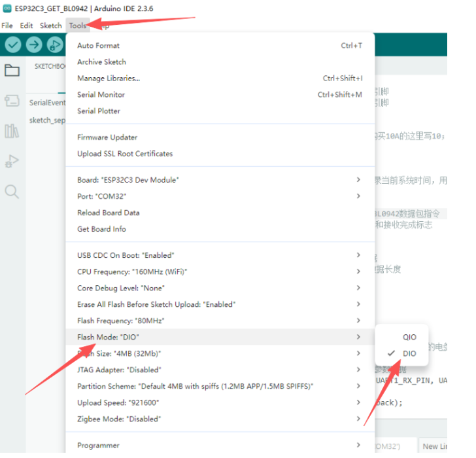Expand Partition Scheme submenu

pyautogui.click(x=220, y=387)
